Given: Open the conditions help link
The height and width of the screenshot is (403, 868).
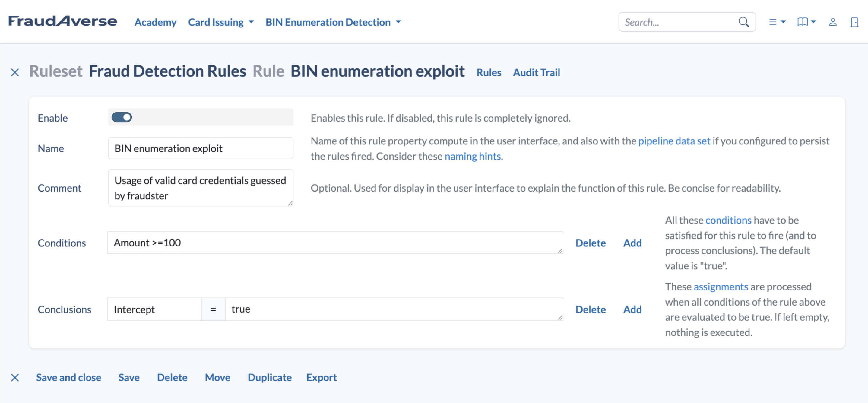Looking at the screenshot, I should (728, 220).
